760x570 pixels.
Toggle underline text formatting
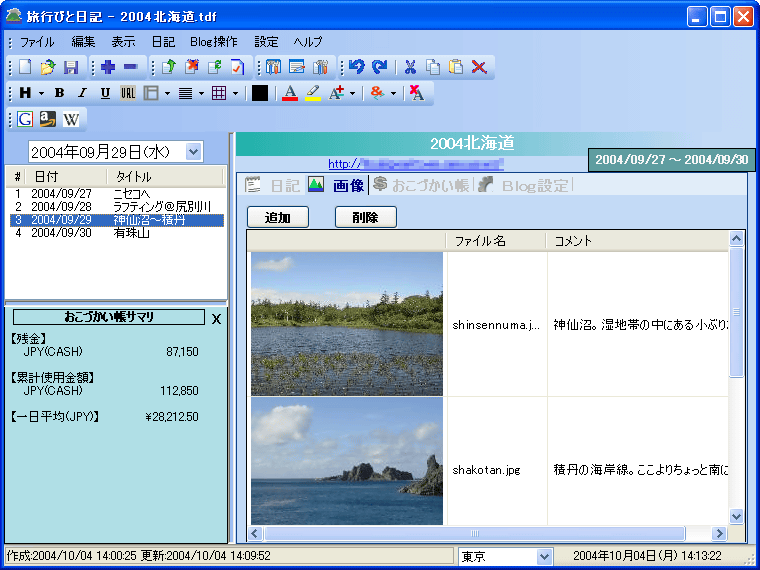point(105,93)
